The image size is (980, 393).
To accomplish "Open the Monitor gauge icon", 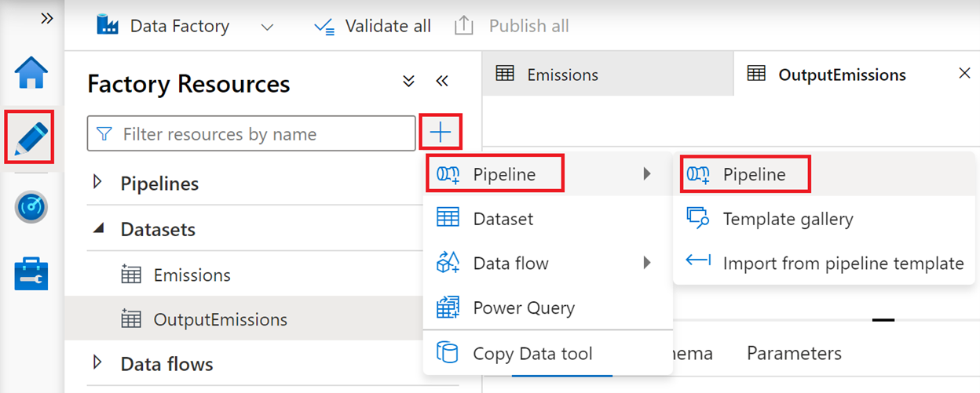I will coord(31,207).
